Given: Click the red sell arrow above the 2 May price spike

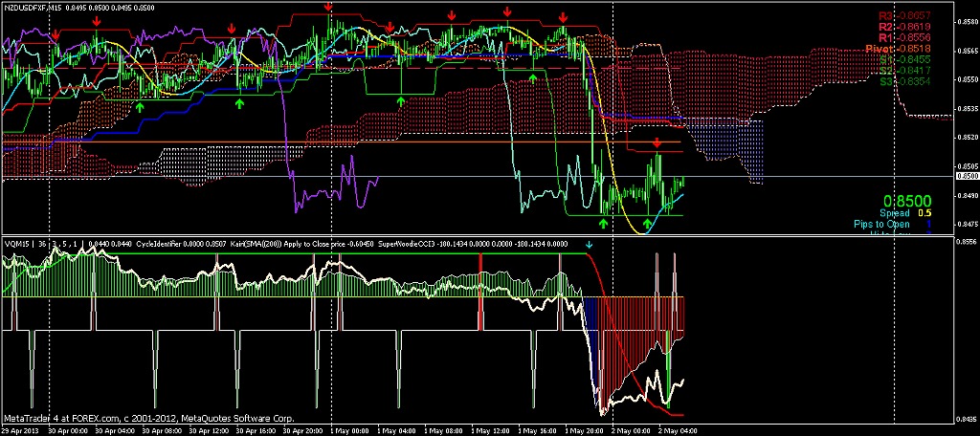Looking at the screenshot, I should (x=657, y=143).
